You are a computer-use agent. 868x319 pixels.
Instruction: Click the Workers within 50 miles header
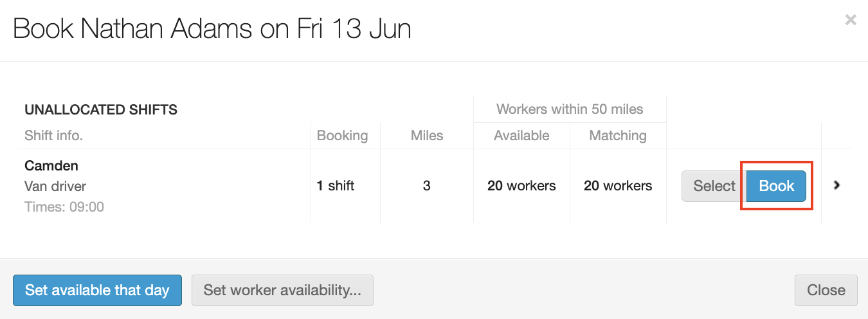click(x=570, y=109)
